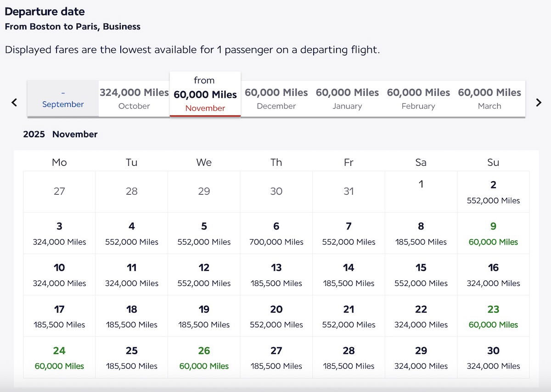Choose November 17 departure date
551x392 pixels.
coord(59,316)
